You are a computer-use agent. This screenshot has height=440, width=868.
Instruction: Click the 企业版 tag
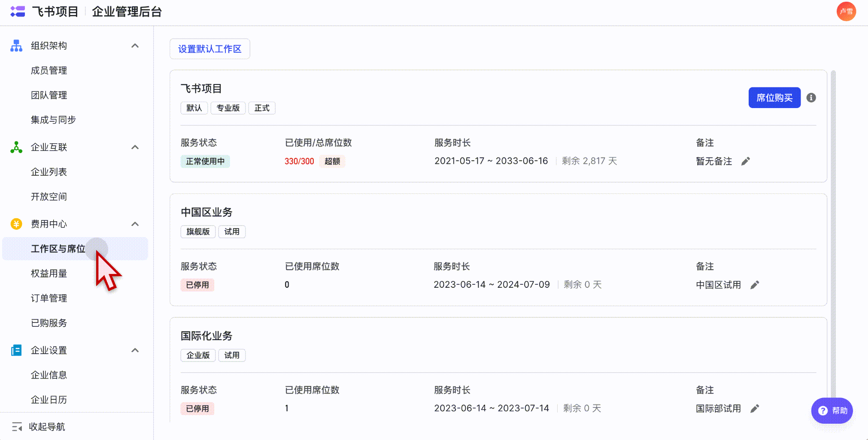click(x=198, y=355)
